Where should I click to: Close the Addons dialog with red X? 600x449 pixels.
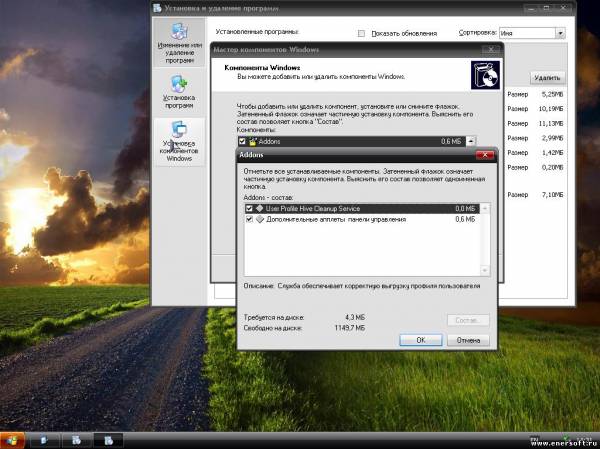click(485, 155)
